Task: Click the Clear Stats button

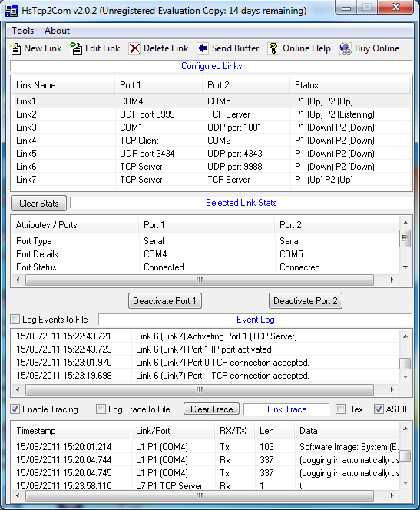Action: (39, 204)
